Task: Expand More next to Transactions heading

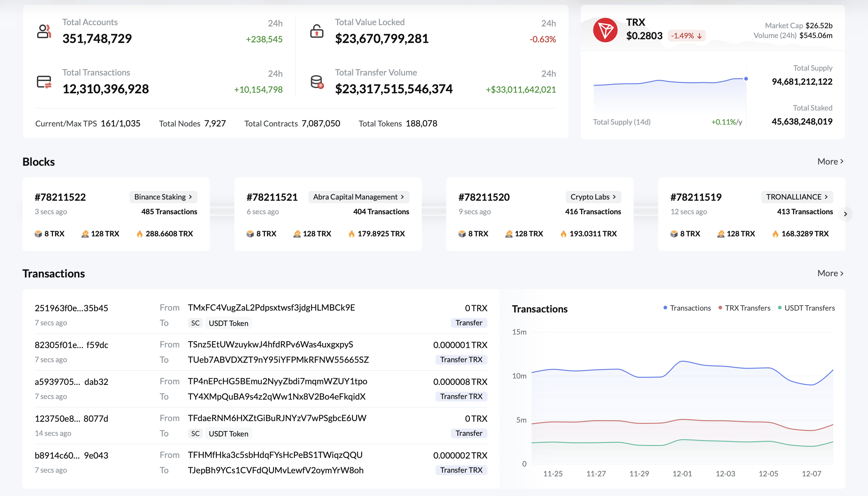Action: point(830,273)
